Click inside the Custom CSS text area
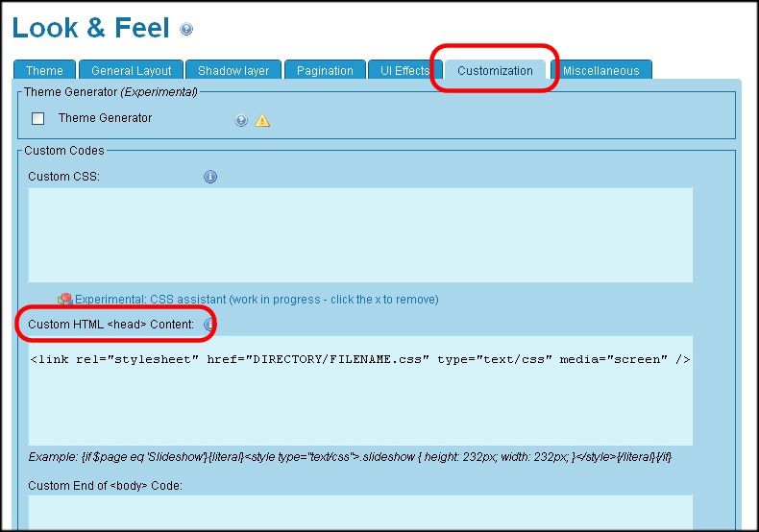Screen dimensions: 759x532 [360, 234]
